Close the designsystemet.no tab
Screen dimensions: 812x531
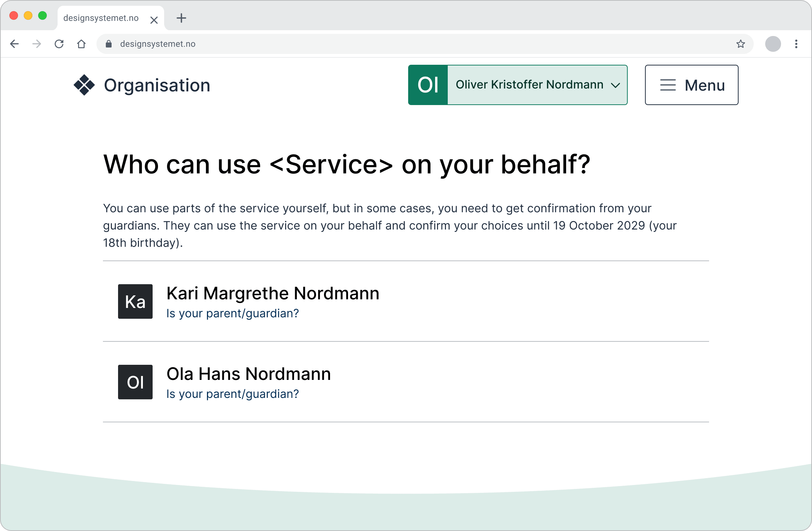[x=154, y=20]
